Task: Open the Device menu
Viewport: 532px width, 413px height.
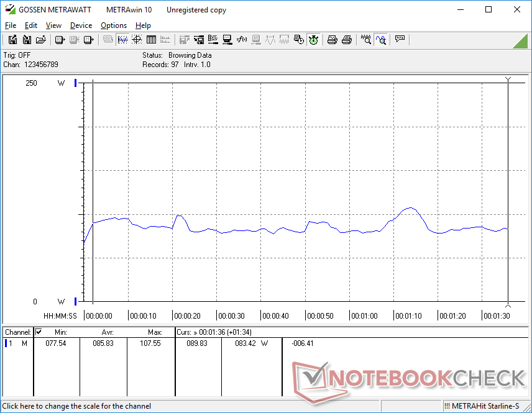Action: tap(81, 25)
